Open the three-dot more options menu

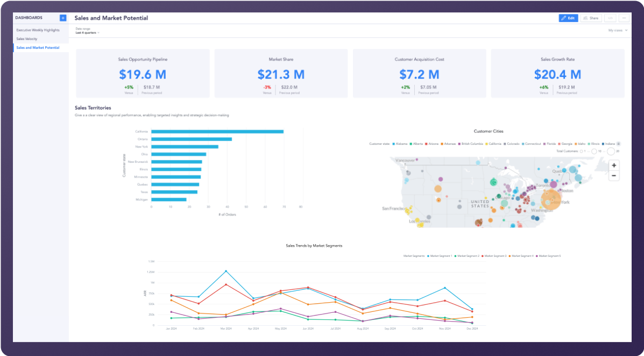point(624,18)
